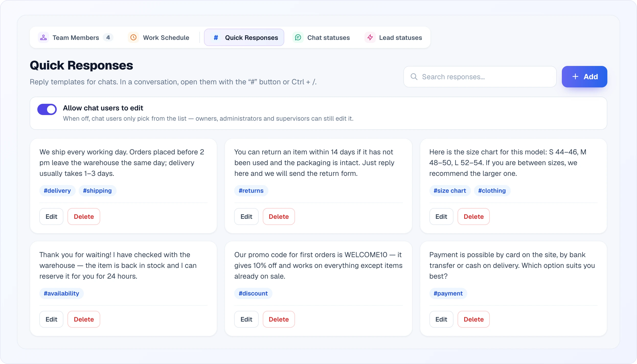Click the plus icon on Add button
The image size is (637, 364).
(575, 77)
